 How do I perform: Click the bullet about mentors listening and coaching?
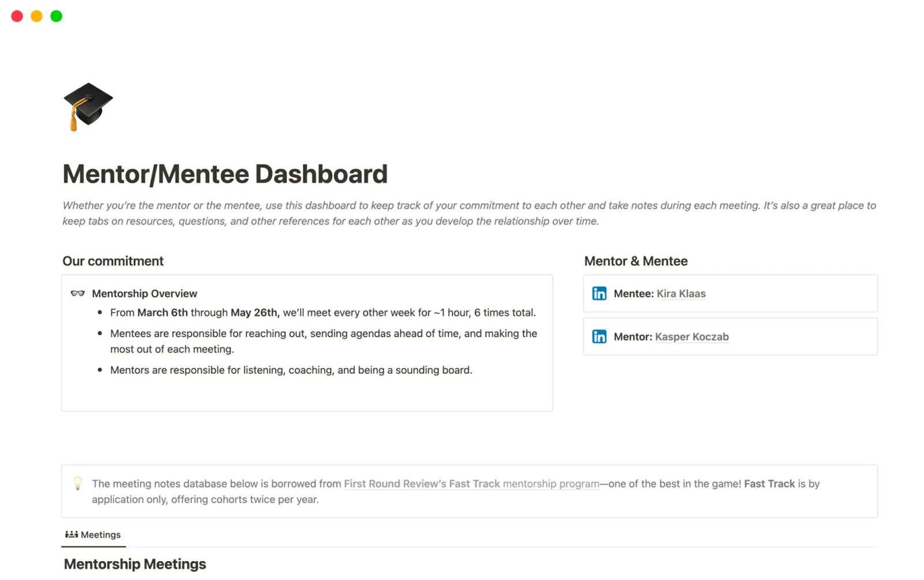[x=291, y=370]
